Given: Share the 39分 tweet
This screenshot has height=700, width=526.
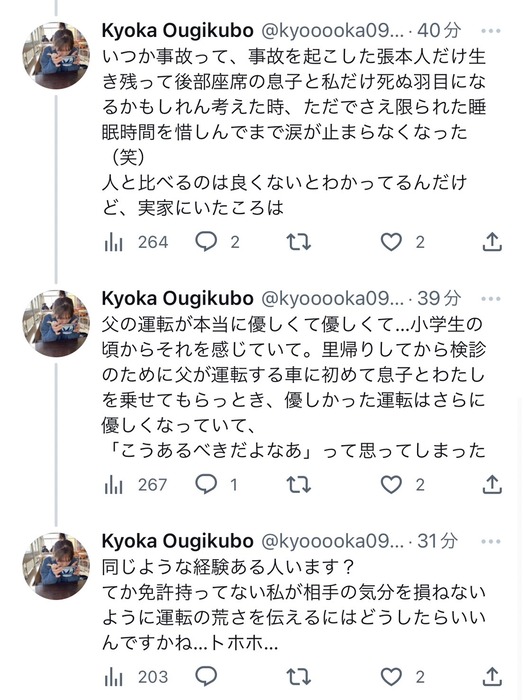Looking at the screenshot, I should (492, 484).
